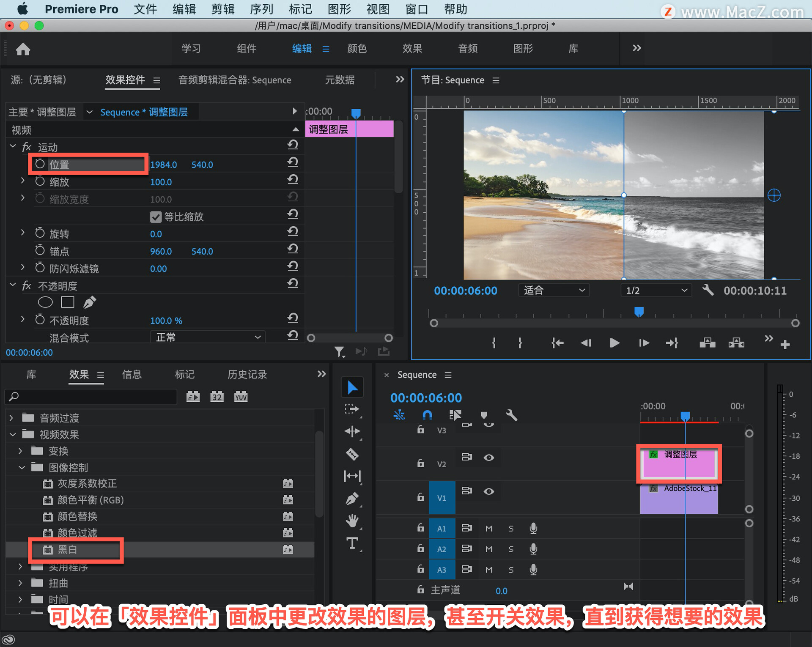Select the 黑白 effect in list
812x647 pixels.
point(68,549)
